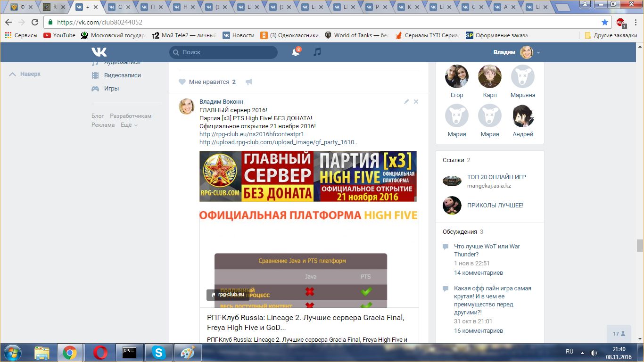
Task: Open the Блог footer link
Action: (x=98, y=116)
